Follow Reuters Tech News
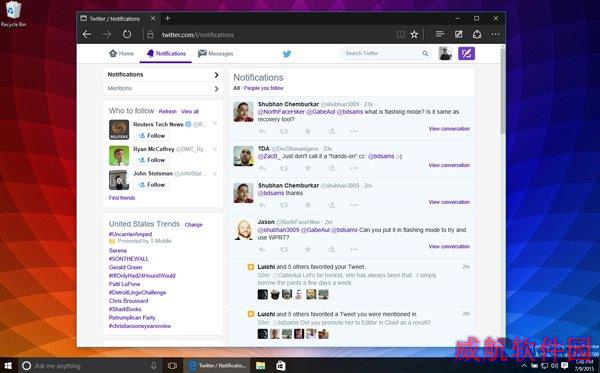This screenshot has width=600, height=373. [x=152, y=135]
